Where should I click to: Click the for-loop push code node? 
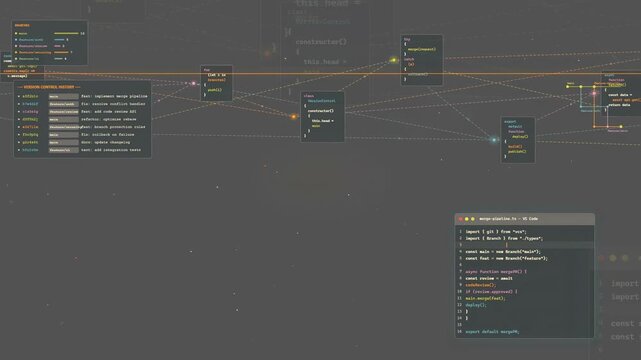[x=217, y=83]
